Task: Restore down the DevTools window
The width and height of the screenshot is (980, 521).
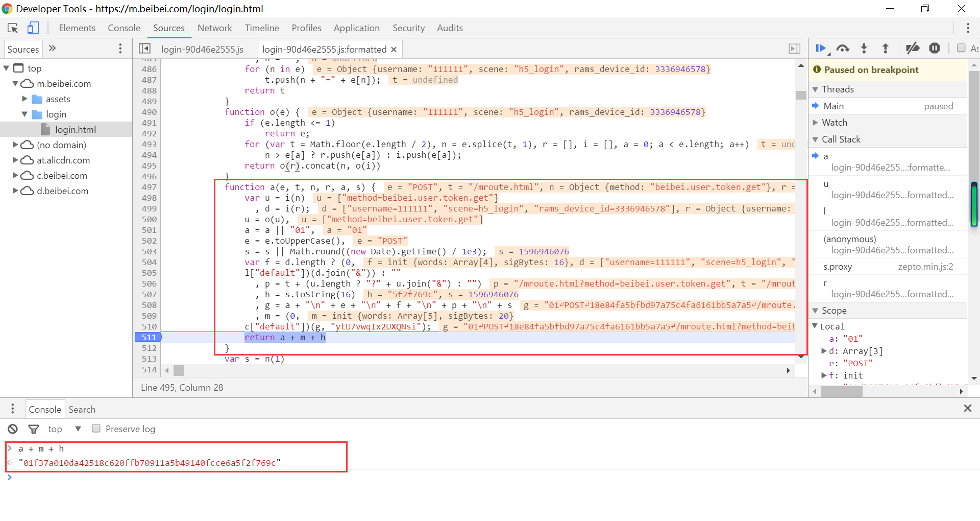Action: (x=925, y=9)
